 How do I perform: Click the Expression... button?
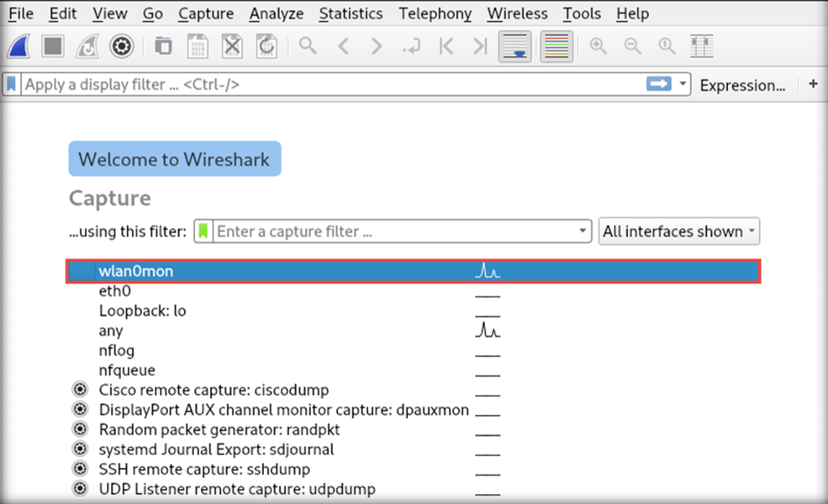742,85
